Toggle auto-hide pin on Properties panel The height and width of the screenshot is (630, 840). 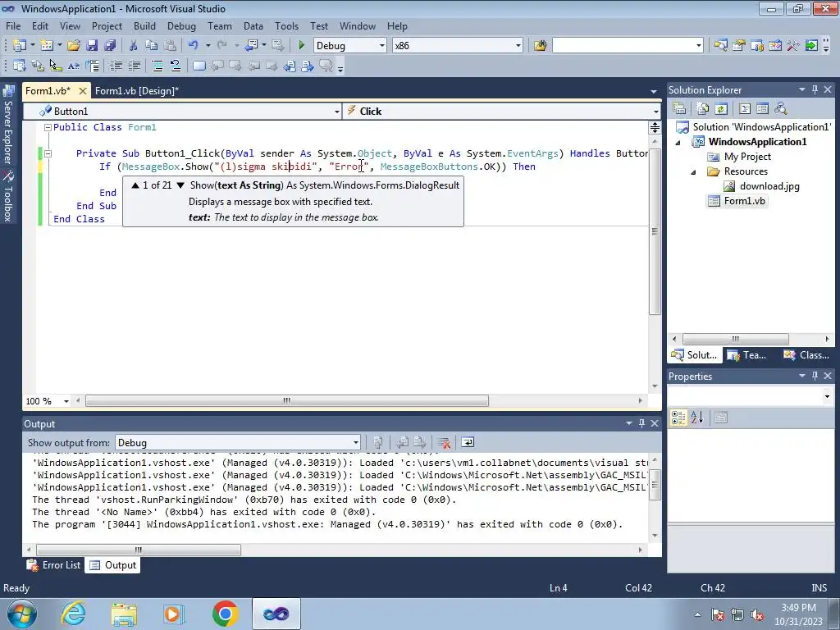(815, 376)
